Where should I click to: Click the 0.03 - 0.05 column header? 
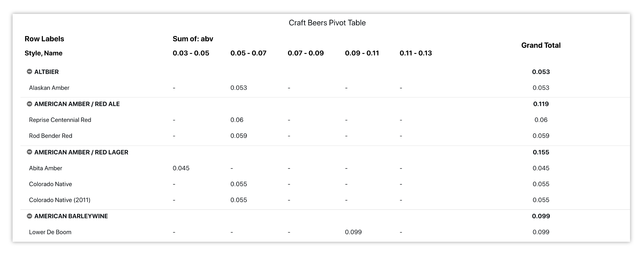pos(191,53)
